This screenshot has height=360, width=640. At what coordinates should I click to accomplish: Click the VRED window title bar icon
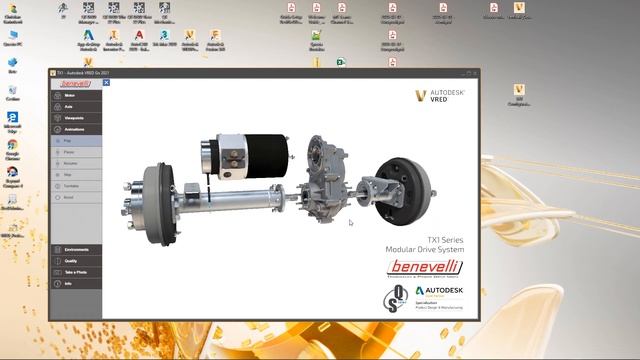click(x=53, y=73)
